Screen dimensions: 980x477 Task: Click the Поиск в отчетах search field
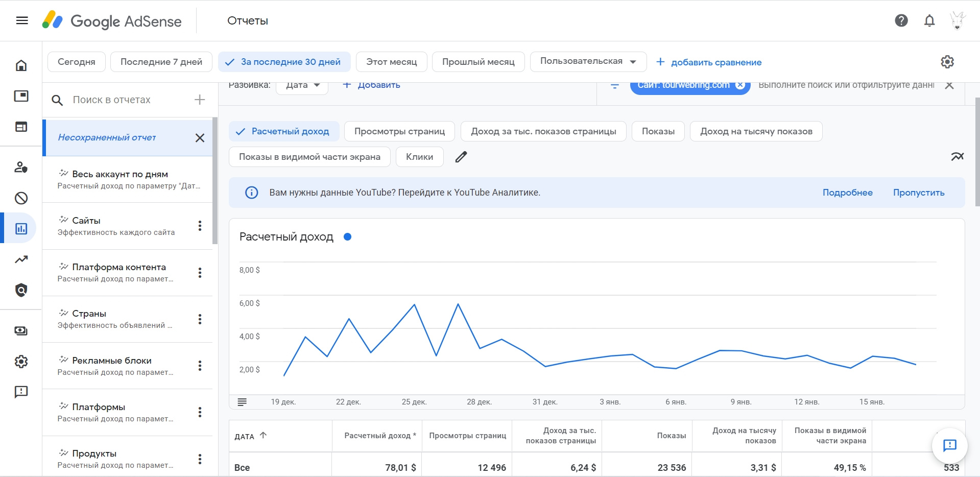123,100
